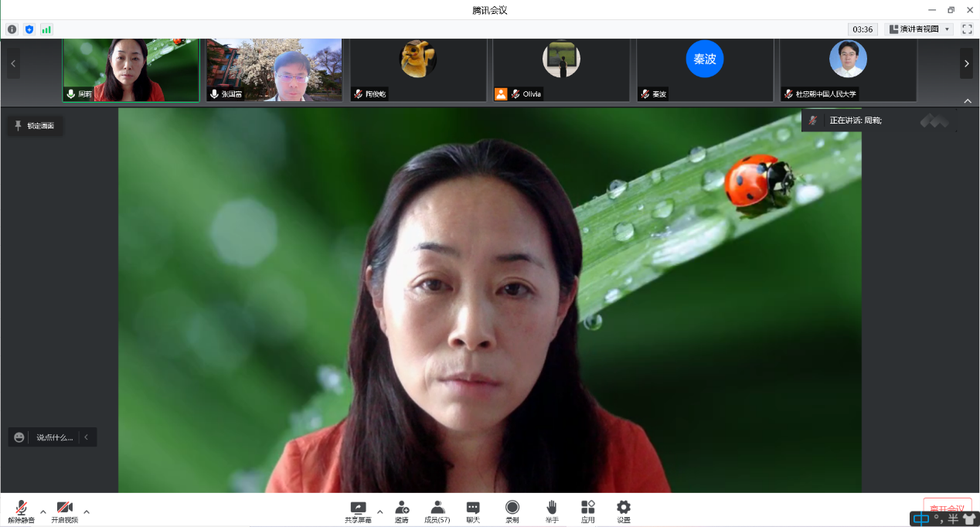Expand the video options arrow beside camera
This screenshot has height=527, width=980.
[87, 511]
